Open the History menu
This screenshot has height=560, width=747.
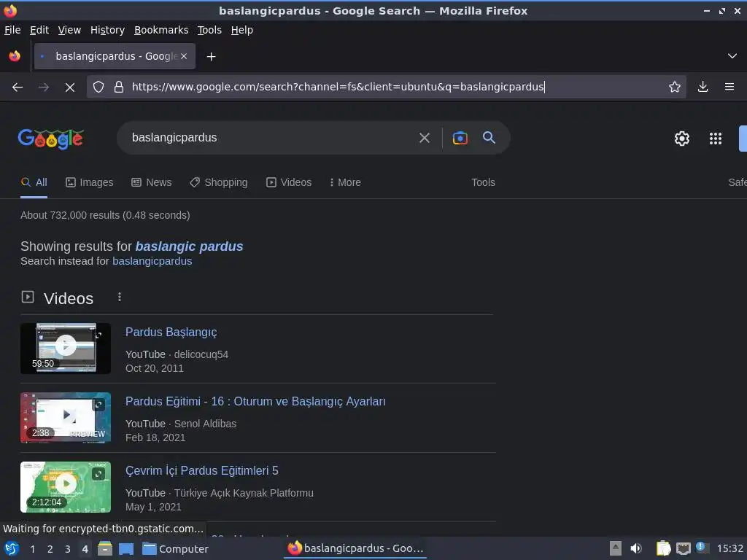point(107,30)
